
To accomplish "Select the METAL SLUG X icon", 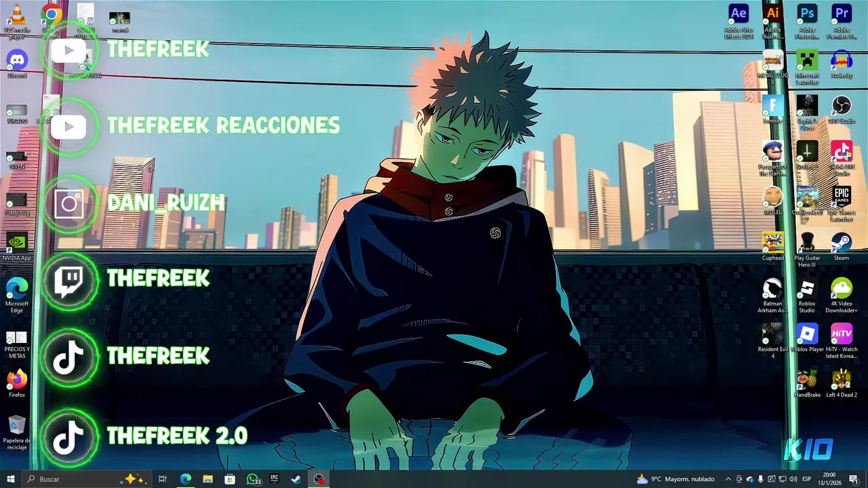I will click(x=772, y=66).
